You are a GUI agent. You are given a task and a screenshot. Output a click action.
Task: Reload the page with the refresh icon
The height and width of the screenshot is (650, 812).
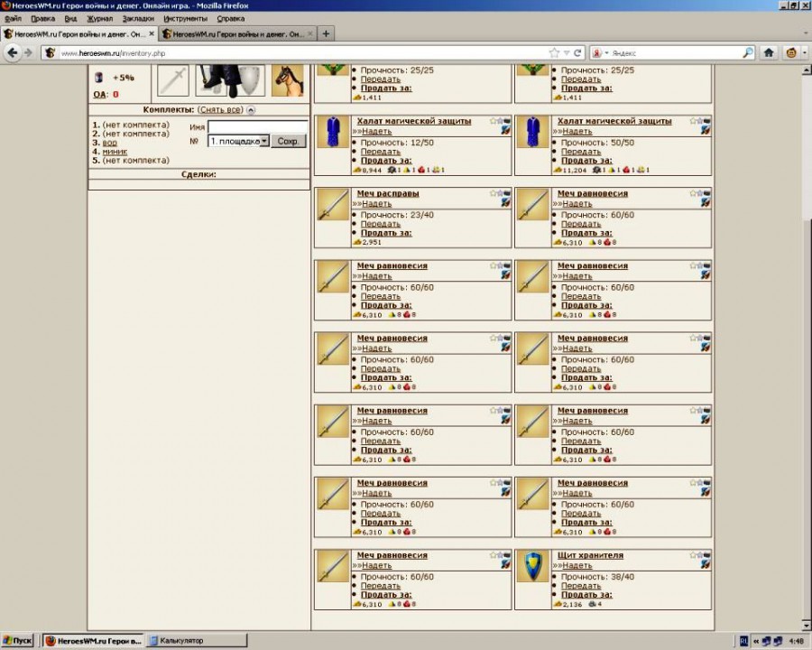click(578, 52)
